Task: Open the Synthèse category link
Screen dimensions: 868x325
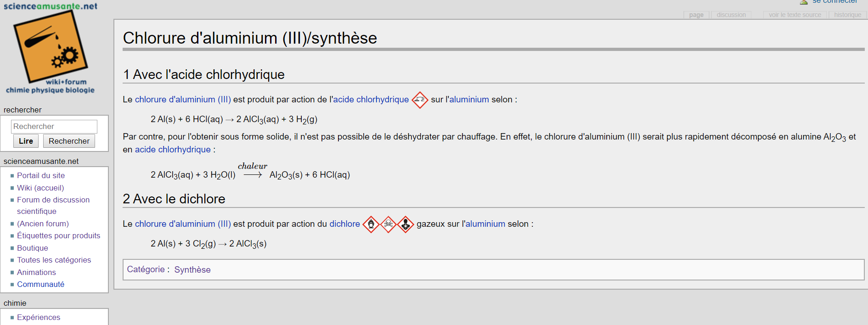Action: (x=192, y=269)
